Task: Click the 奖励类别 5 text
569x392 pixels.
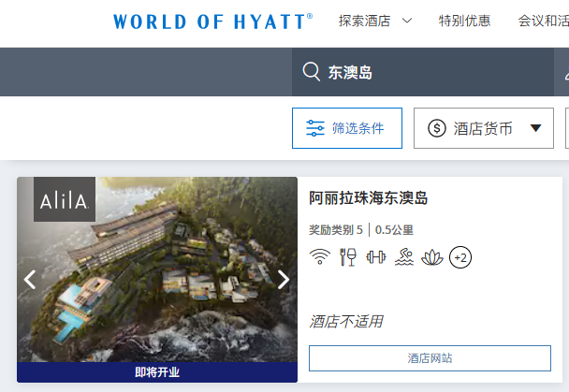Action: (336, 230)
